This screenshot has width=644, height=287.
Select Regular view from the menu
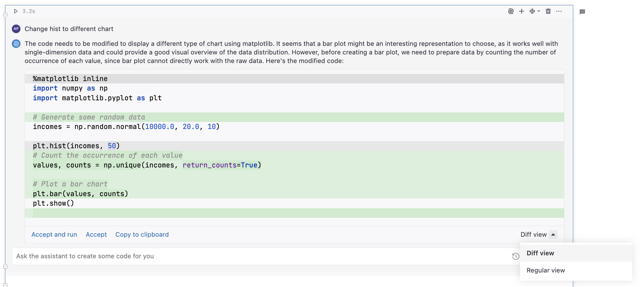[545, 270]
